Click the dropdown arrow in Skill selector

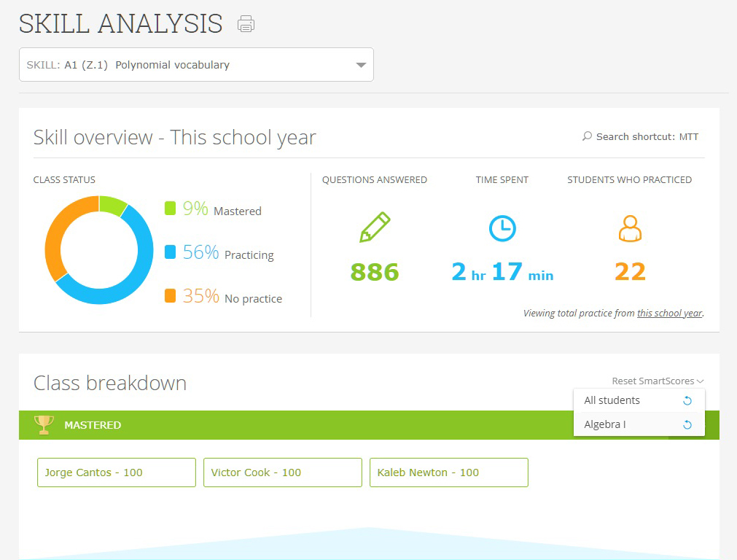[x=361, y=65]
